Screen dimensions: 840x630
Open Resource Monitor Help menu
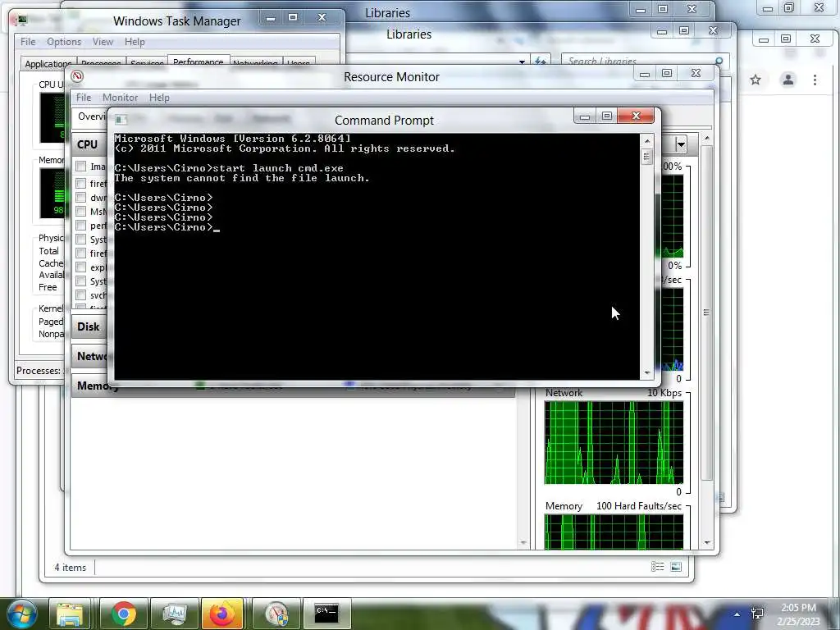click(x=159, y=98)
